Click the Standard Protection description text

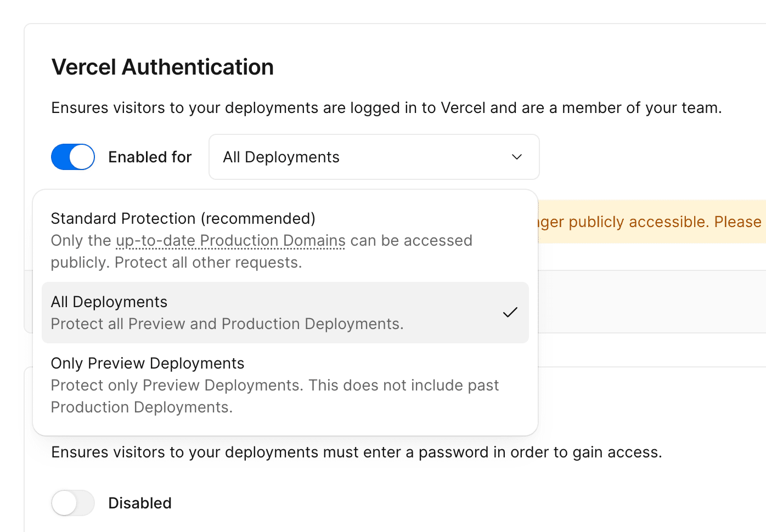(x=262, y=251)
